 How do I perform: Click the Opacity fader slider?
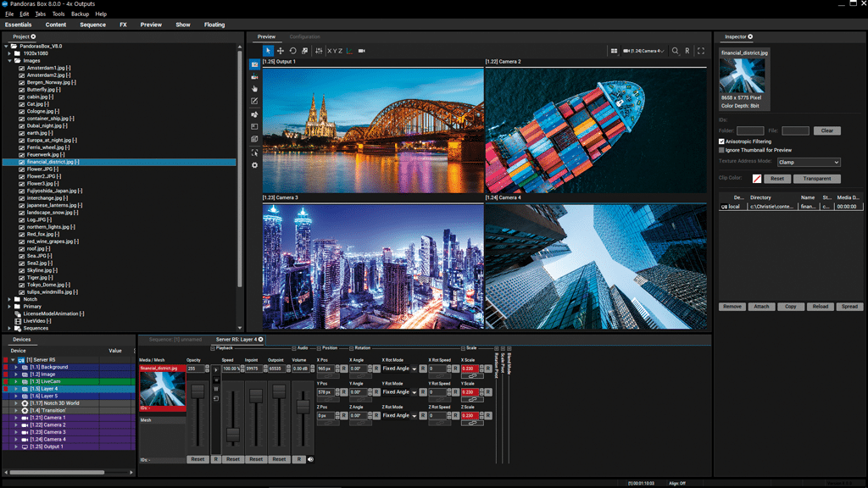click(x=198, y=391)
